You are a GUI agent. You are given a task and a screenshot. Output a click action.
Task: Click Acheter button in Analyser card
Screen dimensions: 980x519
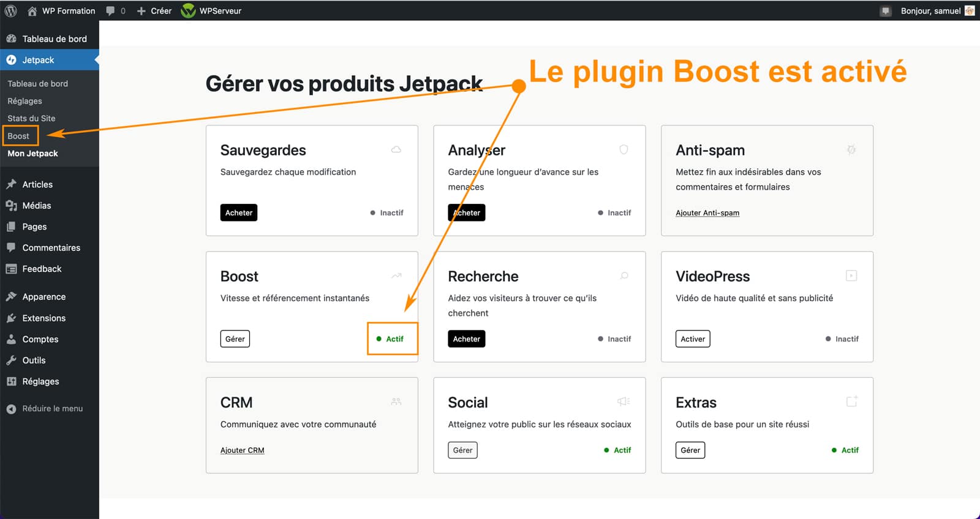(467, 213)
